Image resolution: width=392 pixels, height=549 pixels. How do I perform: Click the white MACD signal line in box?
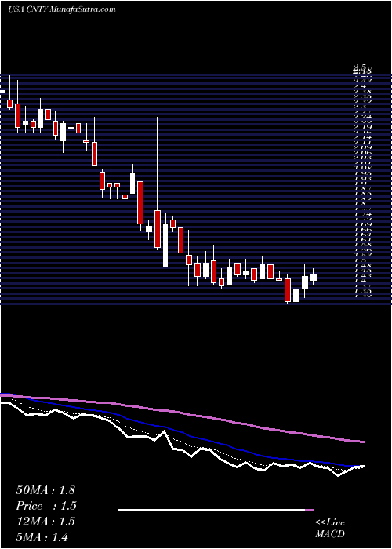coord(212,510)
